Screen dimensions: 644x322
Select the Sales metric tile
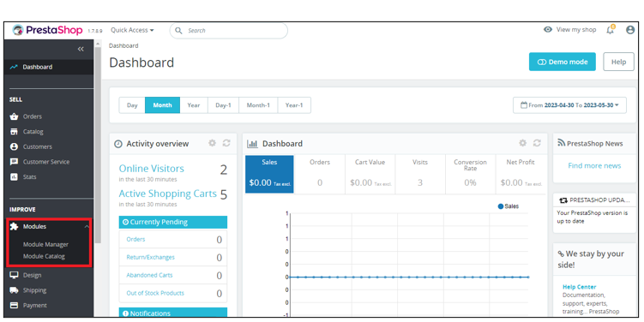269,174
